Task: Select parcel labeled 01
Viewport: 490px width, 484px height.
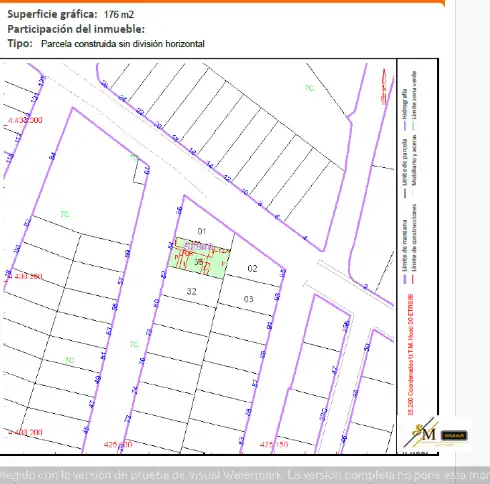Action: (x=202, y=231)
